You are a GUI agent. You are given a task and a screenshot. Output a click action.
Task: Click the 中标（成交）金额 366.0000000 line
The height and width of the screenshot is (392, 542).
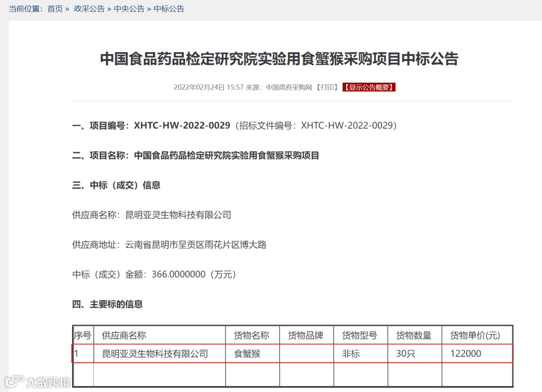(154, 274)
